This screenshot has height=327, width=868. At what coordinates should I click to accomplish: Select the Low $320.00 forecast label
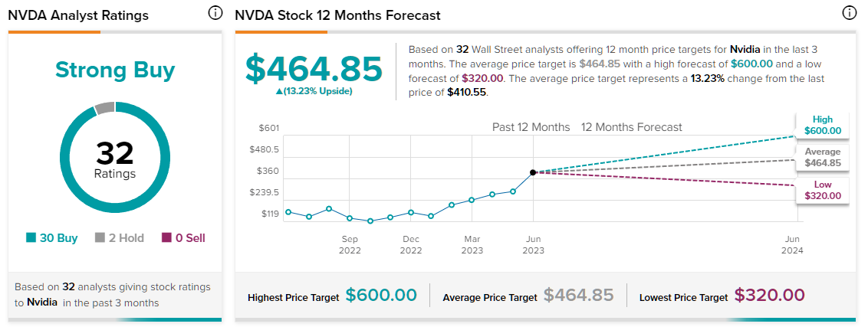[823, 190]
